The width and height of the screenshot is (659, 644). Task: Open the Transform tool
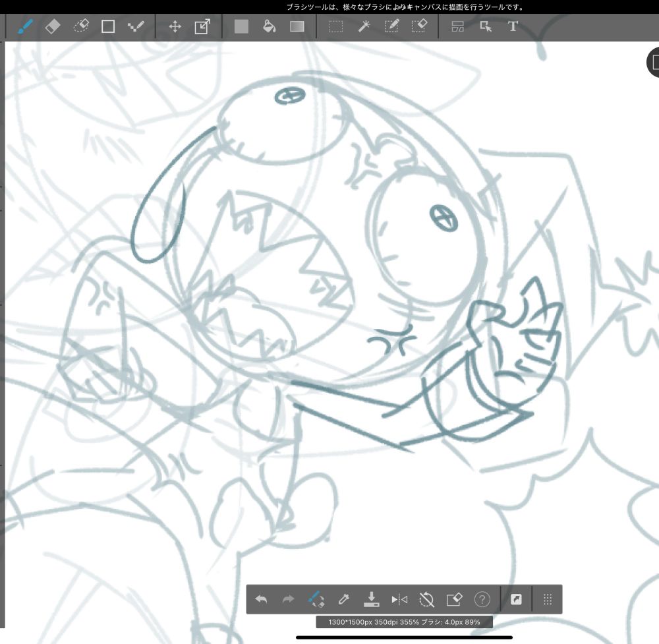[202, 26]
